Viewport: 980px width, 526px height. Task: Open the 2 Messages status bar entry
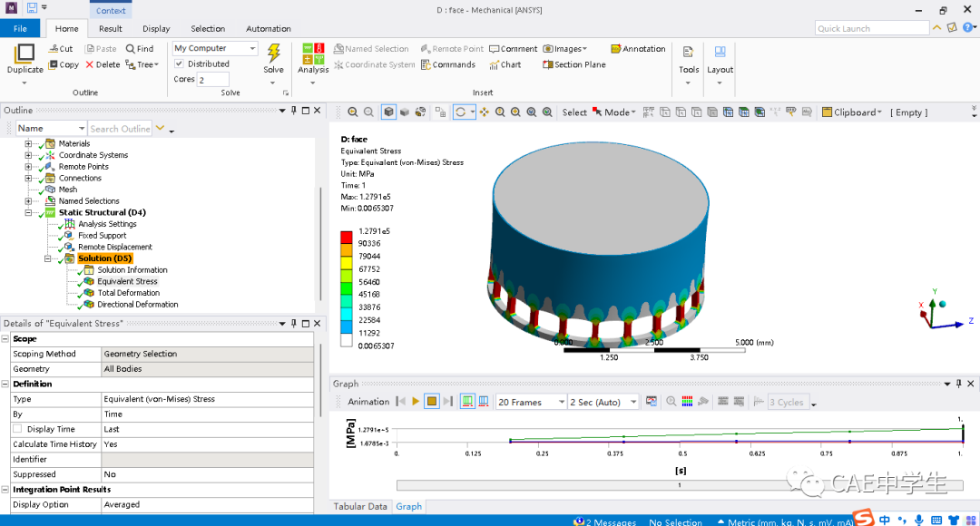[605, 521]
